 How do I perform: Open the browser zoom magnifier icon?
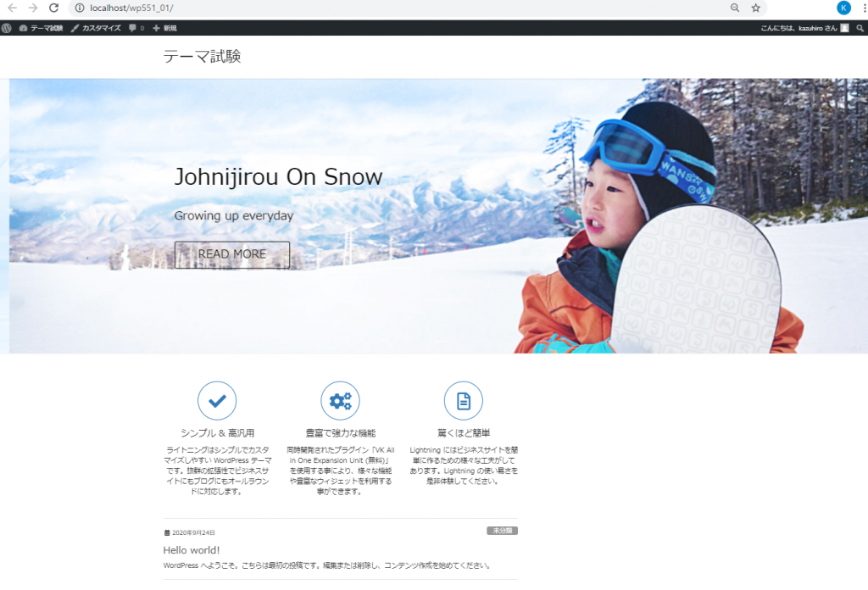pos(735,8)
